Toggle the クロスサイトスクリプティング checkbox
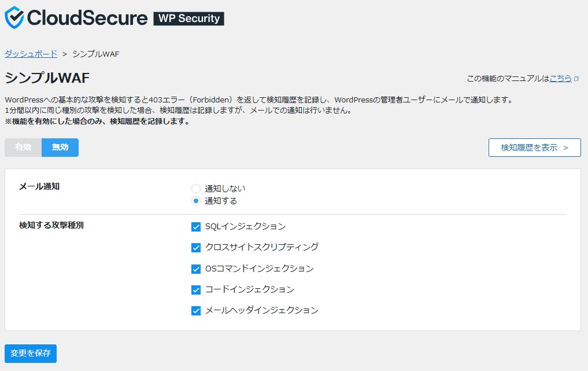This screenshot has width=588, height=371. pyautogui.click(x=195, y=247)
